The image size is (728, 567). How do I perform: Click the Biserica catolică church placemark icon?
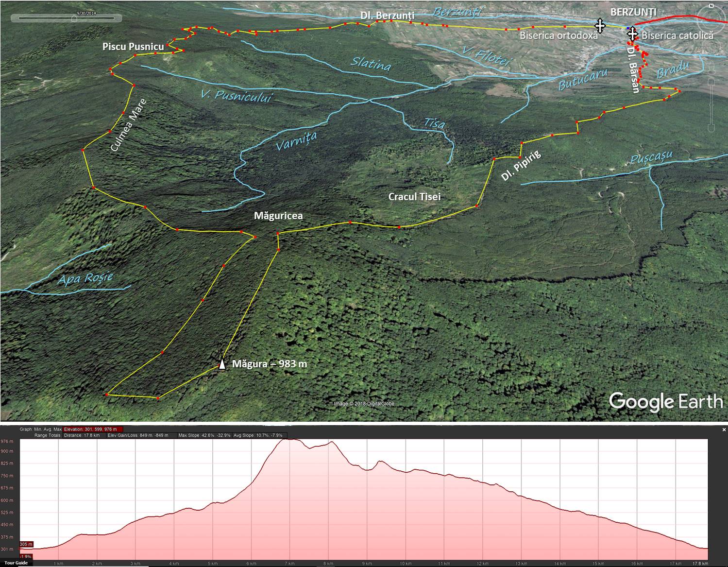pyautogui.click(x=632, y=34)
